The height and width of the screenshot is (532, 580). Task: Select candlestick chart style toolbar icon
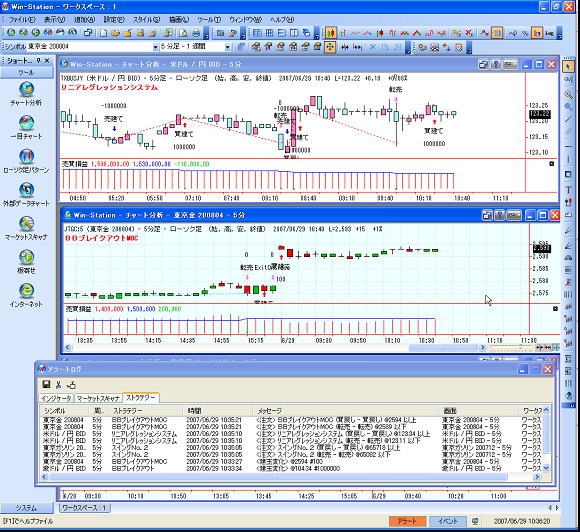(x=330, y=33)
